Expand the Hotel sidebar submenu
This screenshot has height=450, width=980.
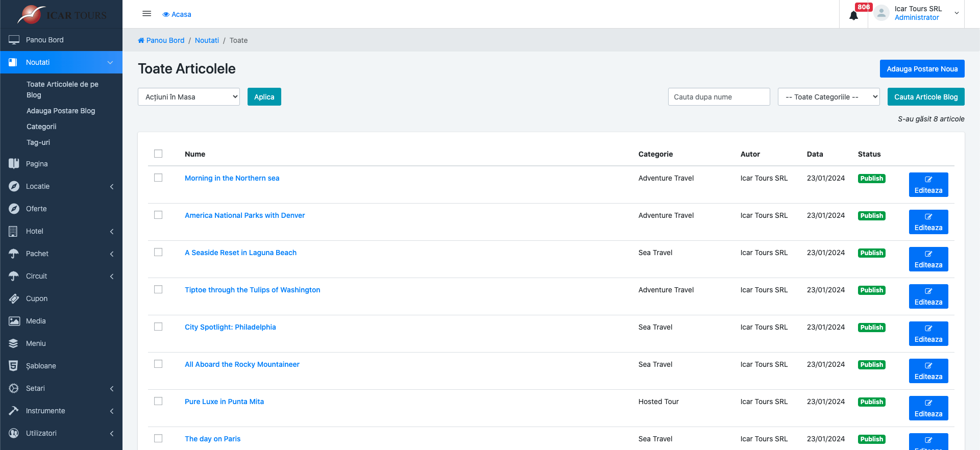[61, 231]
